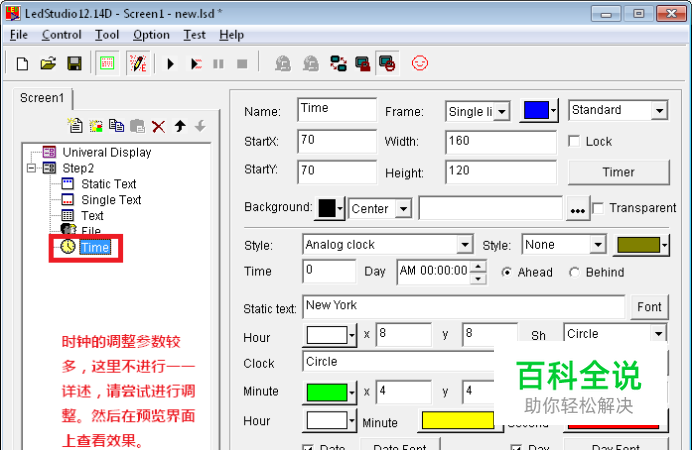Open frame blue color dropdown
Viewport: 692px width, 450px height.
[553, 110]
